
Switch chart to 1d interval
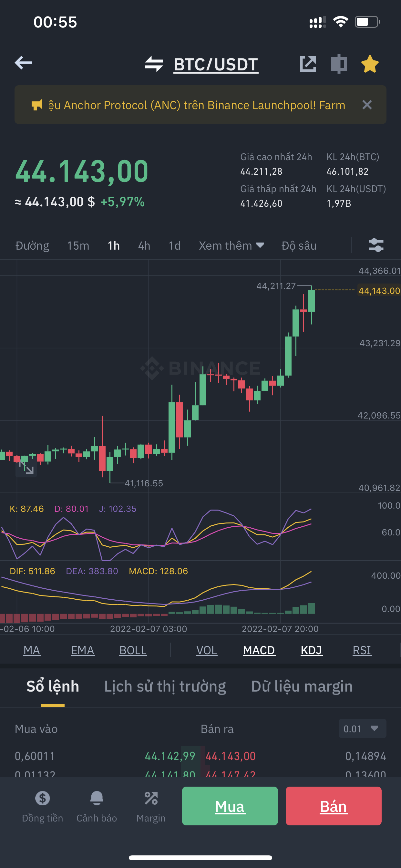175,246
